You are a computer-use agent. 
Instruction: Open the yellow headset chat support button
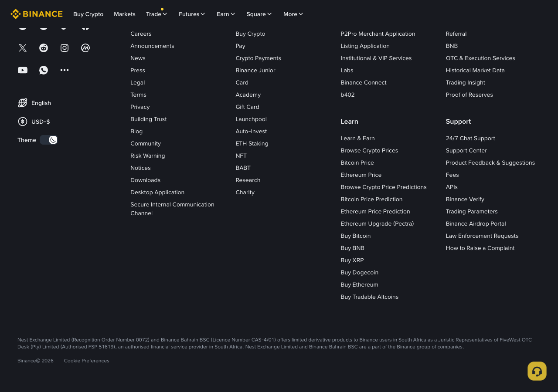537,371
